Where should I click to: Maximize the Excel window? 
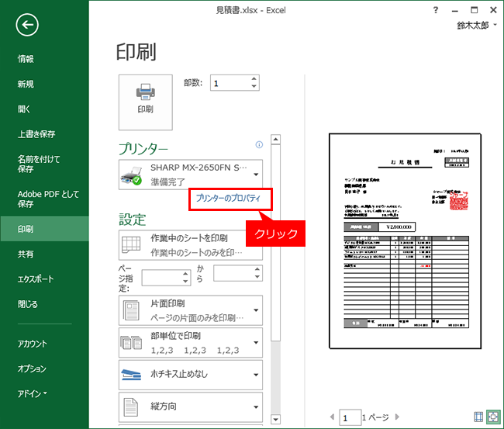click(x=474, y=10)
